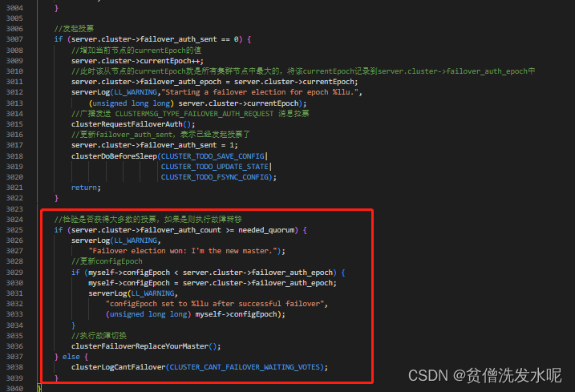The image size is (575, 392).
Task: Click CLUSTER_TODO_UPDATE_STATE constant
Action: click(215, 167)
